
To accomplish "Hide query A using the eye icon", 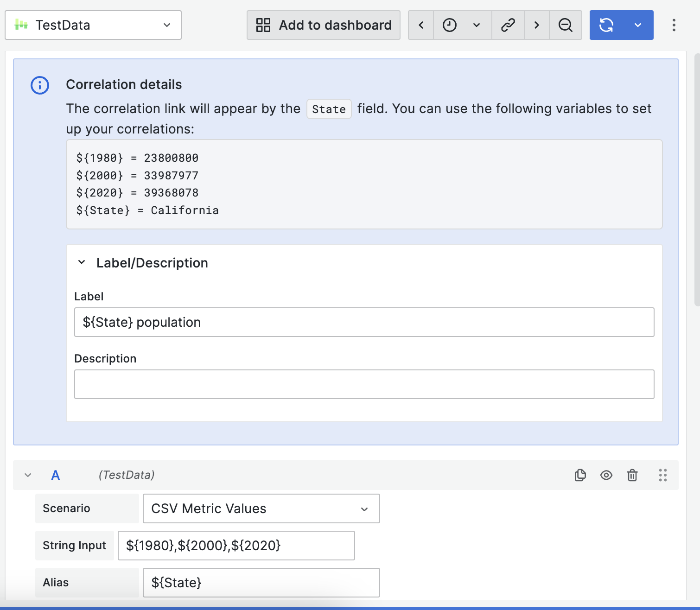I will coord(606,475).
